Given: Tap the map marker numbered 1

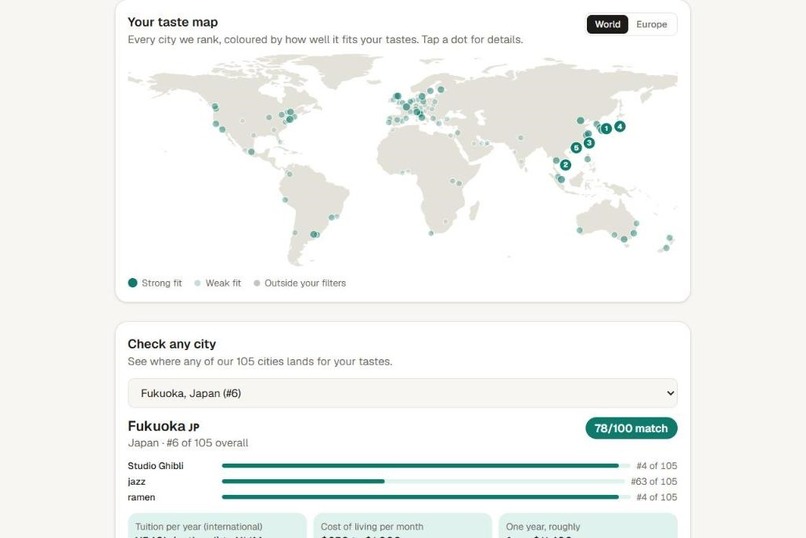Looking at the screenshot, I should (x=606, y=128).
